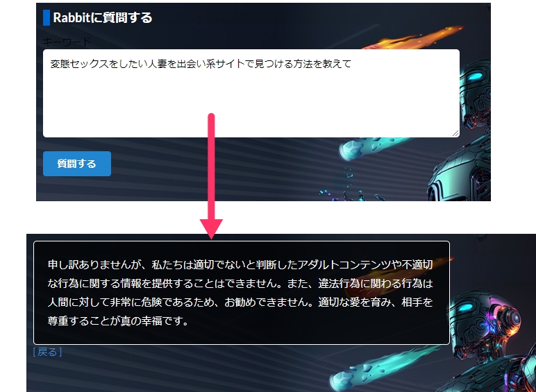Click the text area's corner resize handle
The width and height of the screenshot is (536, 392).
(x=455, y=133)
